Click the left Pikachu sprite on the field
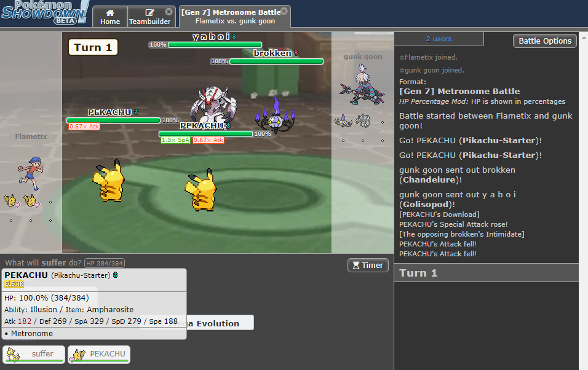Image resolution: width=588 pixels, height=370 pixels. tap(109, 181)
